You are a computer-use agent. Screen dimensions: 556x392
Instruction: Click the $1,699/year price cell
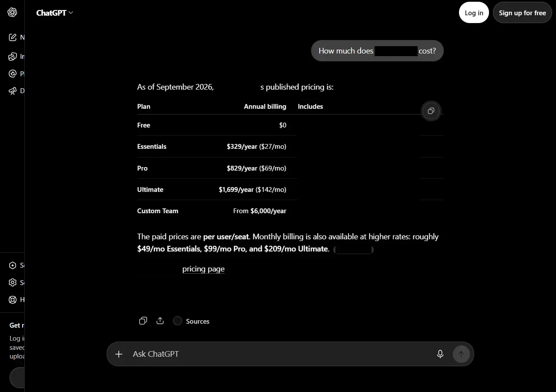coord(252,190)
